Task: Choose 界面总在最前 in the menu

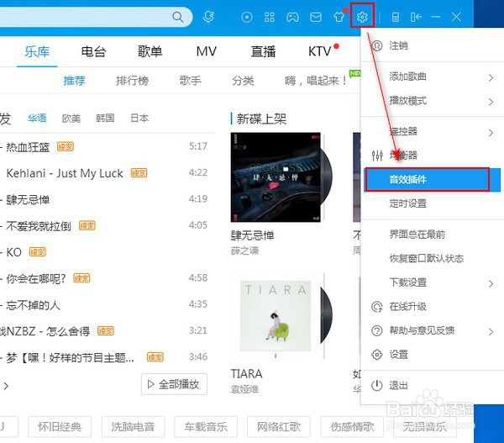Action: click(433, 235)
